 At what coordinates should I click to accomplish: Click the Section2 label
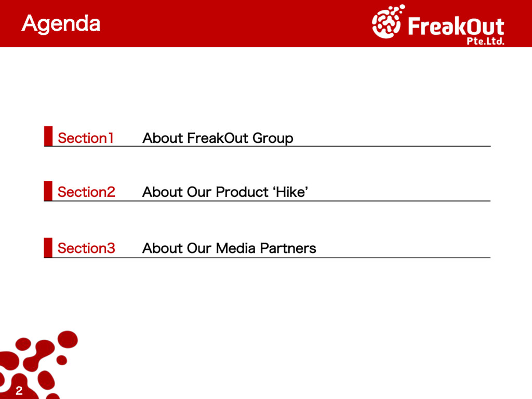pos(86,192)
